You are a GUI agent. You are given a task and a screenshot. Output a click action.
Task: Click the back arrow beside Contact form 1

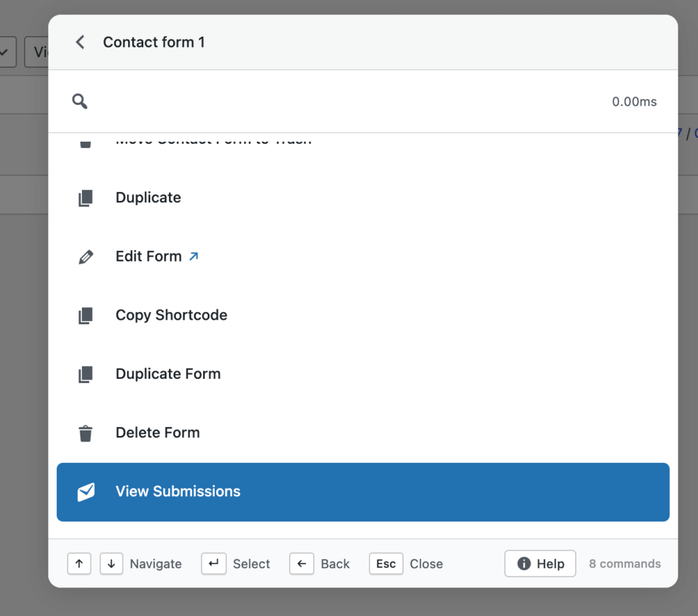(80, 42)
